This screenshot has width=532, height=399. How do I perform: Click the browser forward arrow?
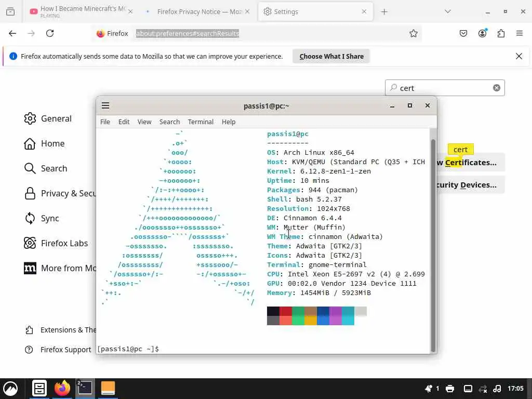click(31, 33)
